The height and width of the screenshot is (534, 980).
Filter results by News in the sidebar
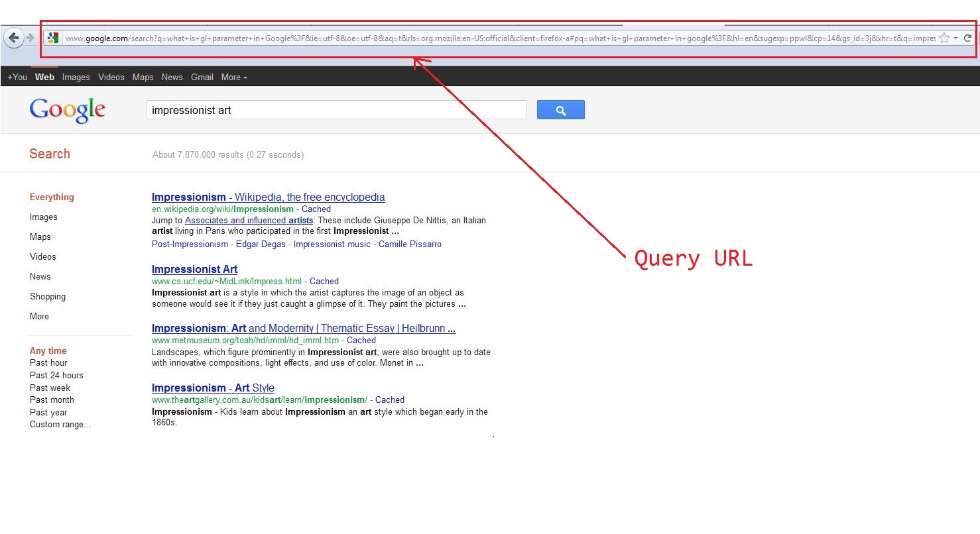pyautogui.click(x=40, y=277)
